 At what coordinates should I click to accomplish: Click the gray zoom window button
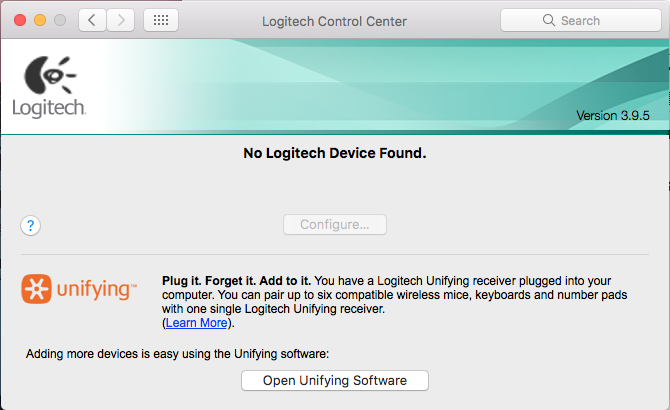(x=60, y=20)
